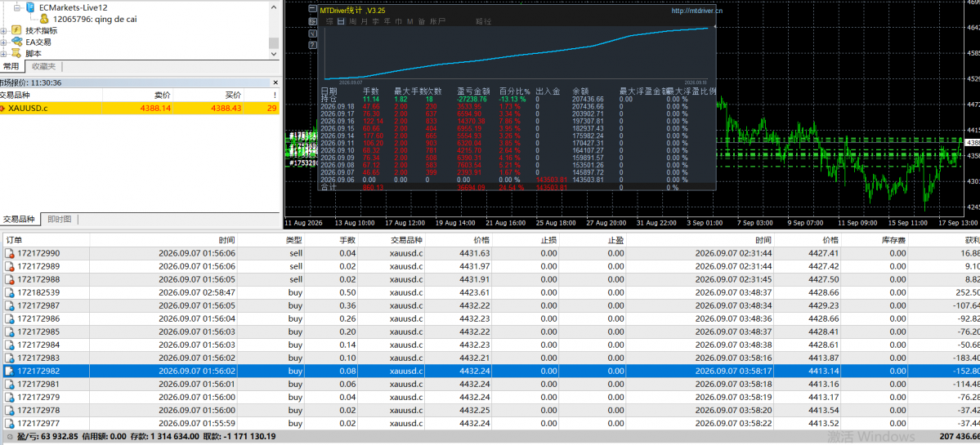Click 路径 path button in MTDriver
This screenshot has height=445, width=980.
pos(483,22)
